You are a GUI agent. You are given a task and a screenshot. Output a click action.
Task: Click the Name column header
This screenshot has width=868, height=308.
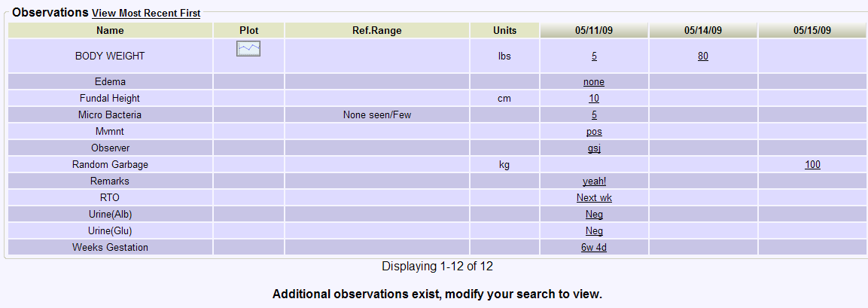(x=110, y=30)
